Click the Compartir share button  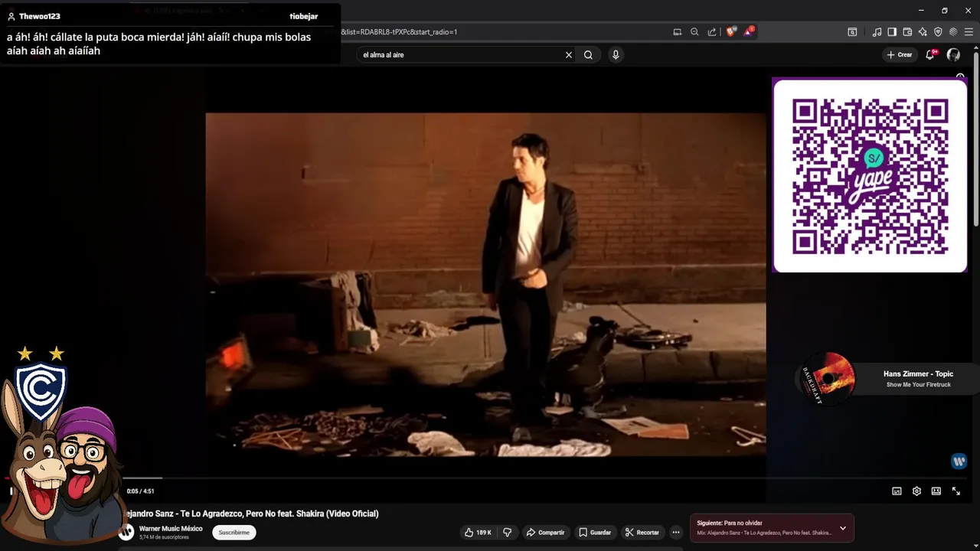pos(545,532)
